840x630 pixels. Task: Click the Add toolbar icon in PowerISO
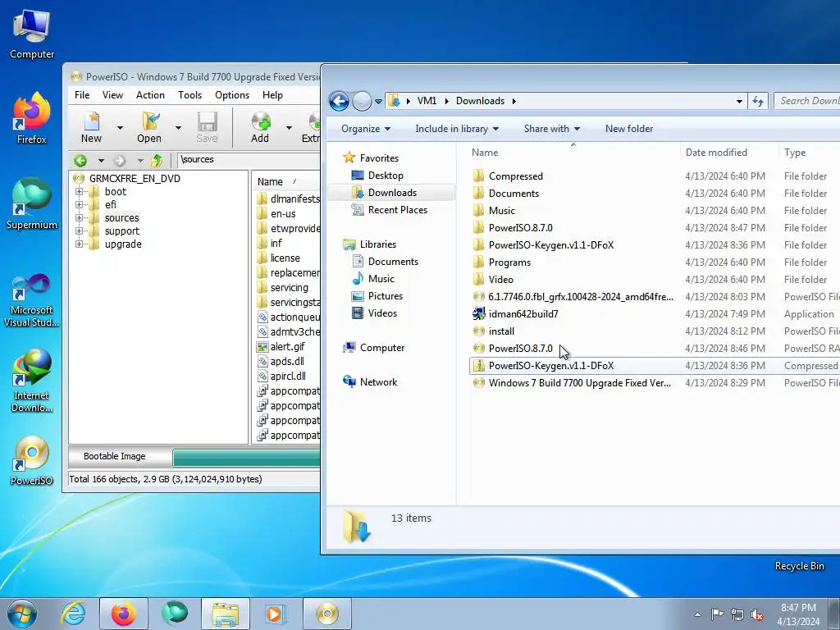point(260,127)
